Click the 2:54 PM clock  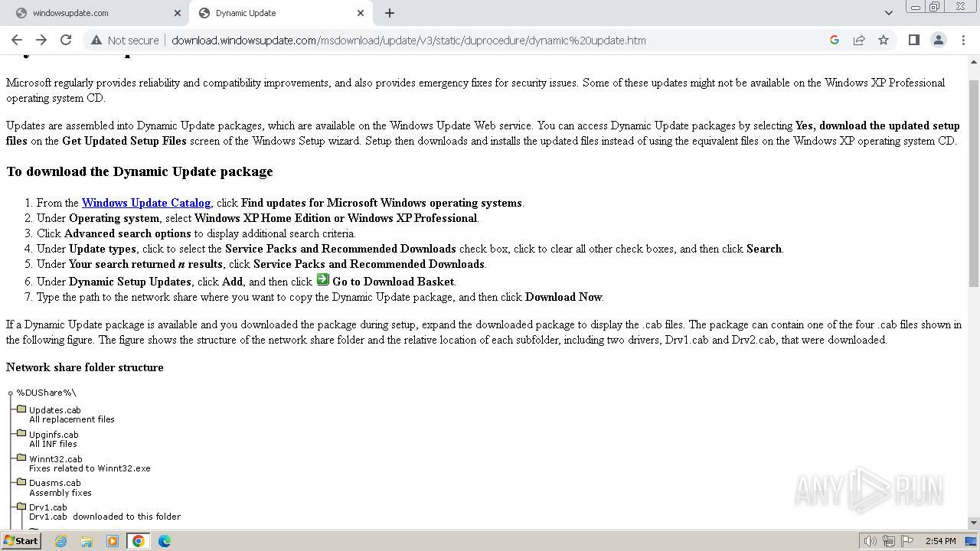(940, 541)
